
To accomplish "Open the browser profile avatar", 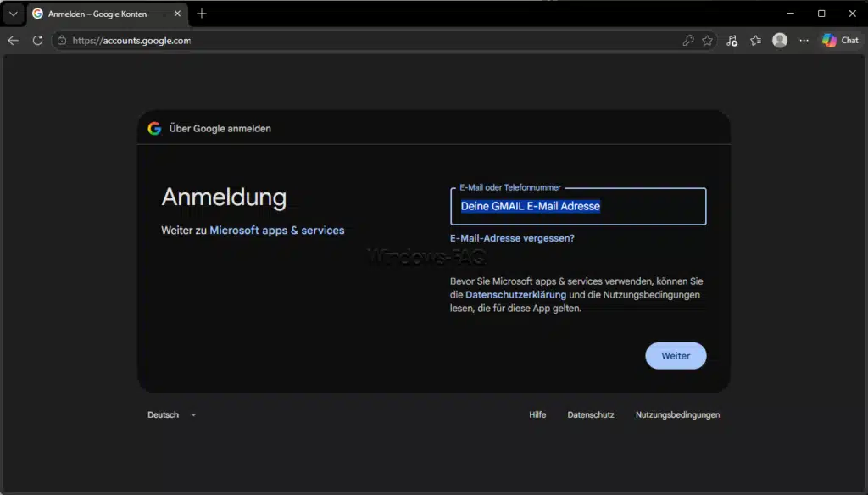I will [x=780, y=41].
